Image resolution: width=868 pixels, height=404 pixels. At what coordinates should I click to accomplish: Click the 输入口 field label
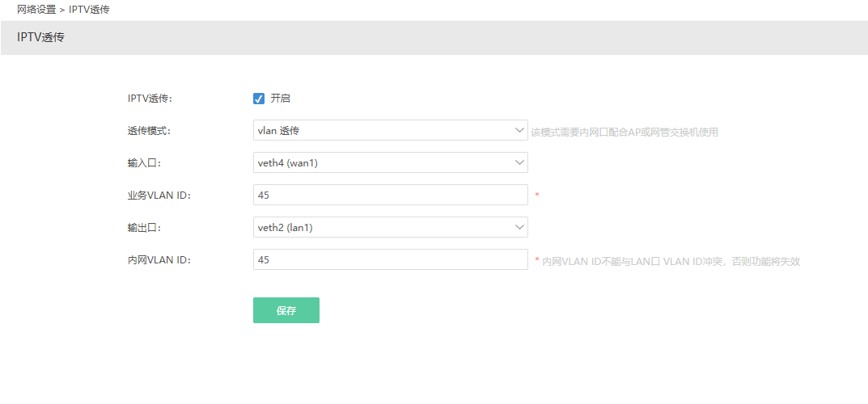click(145, 163)
